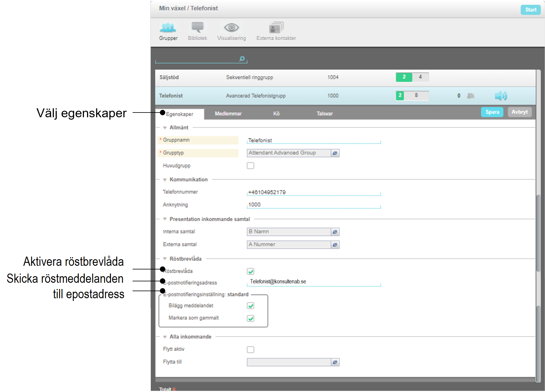Open the Bibliotek speech bubble icon
The width and height of the screenshot is (545, 392).
(198, 28)
